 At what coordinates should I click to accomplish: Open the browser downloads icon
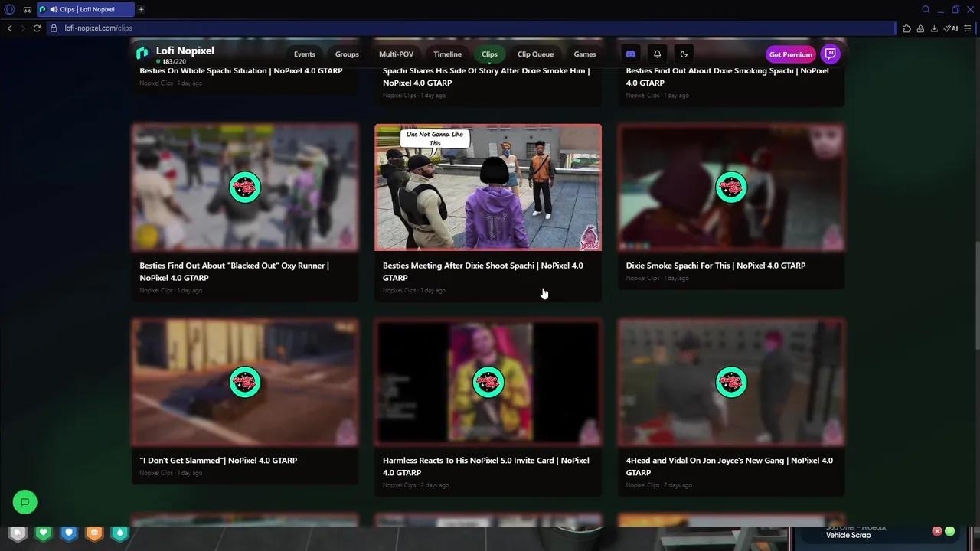934,28
